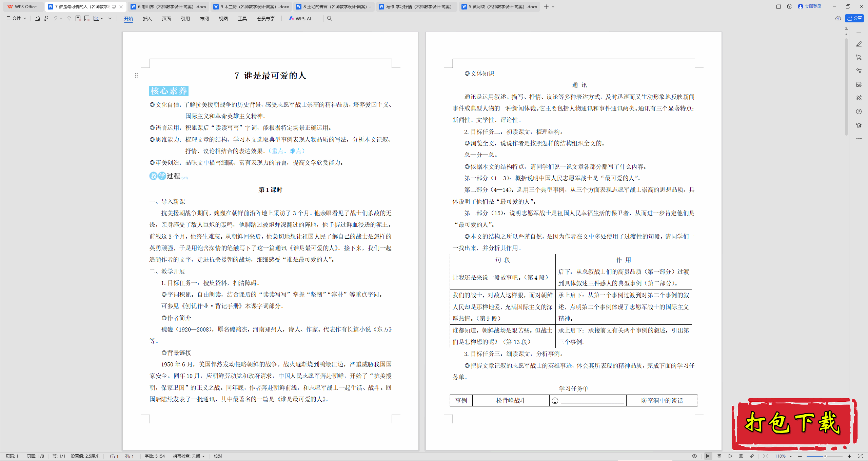Click the help question mark in the right sidebar
The height and width of the screenshot is (461, 868).
click(x=859, y=112)
